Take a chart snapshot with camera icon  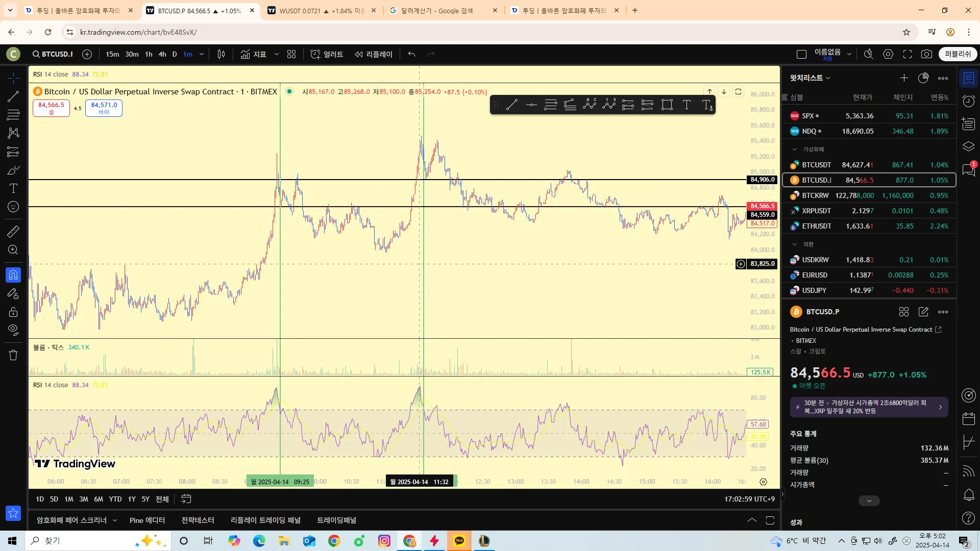click(x=926, y=54)
